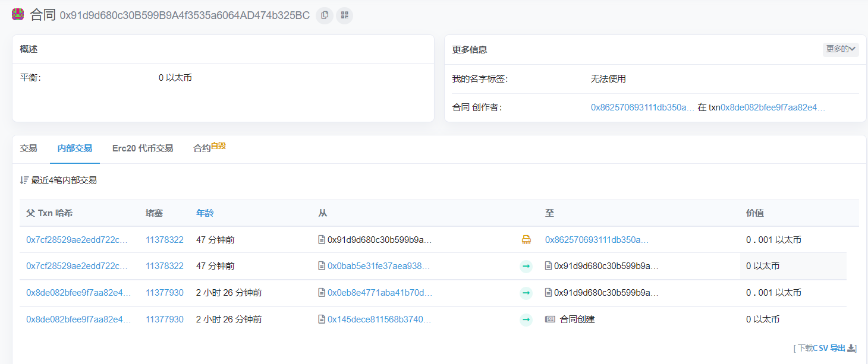The image size is (868, 364).
Task: Expand the 更多的 dropdown
Action: coord(840,49)
